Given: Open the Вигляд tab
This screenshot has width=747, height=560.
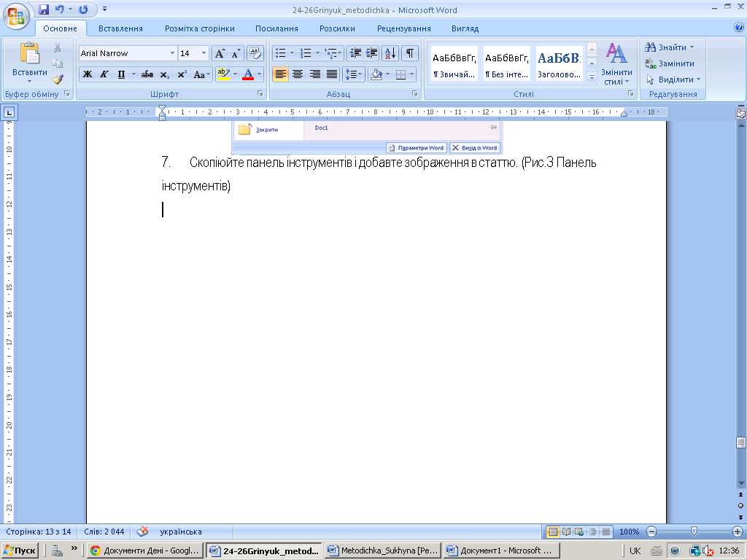Looking at the screenshot, I should (x=465, y=28).
